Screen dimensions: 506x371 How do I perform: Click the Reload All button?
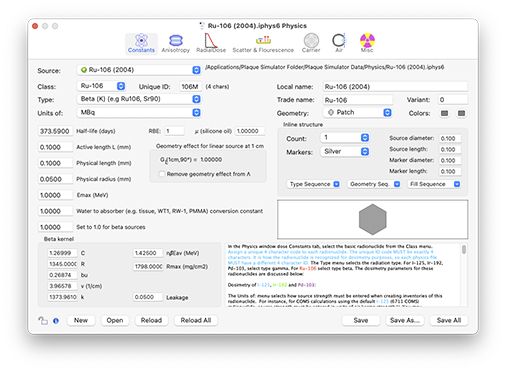pyautogui.click(x=196, y=320)
